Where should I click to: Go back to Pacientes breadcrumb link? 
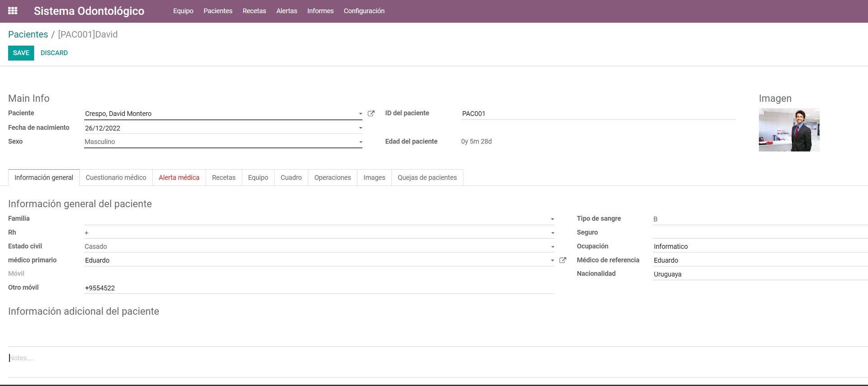pyautogui.click(x=28, y=34)
